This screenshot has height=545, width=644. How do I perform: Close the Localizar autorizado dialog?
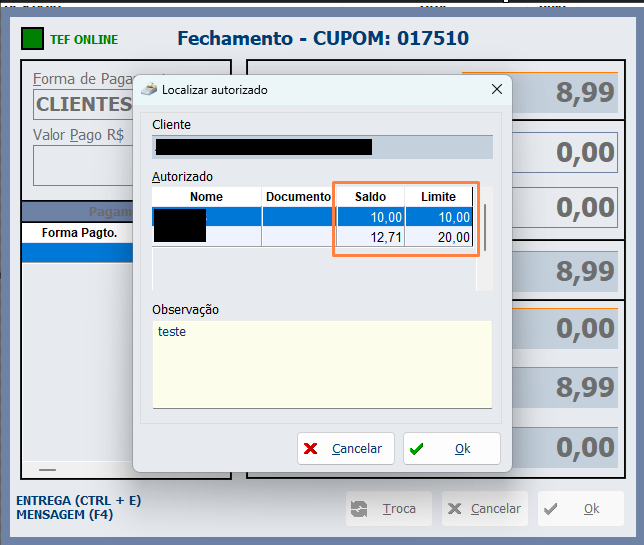coord(496,89)
